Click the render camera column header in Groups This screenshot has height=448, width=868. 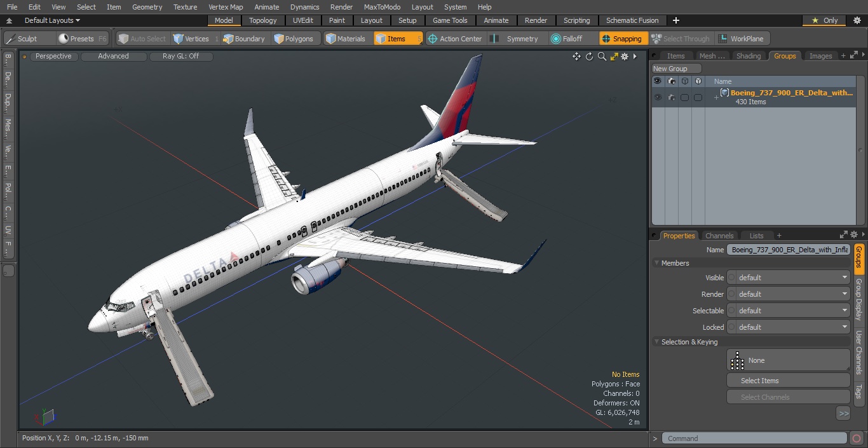pyautogui.click(x=671, y=81)
